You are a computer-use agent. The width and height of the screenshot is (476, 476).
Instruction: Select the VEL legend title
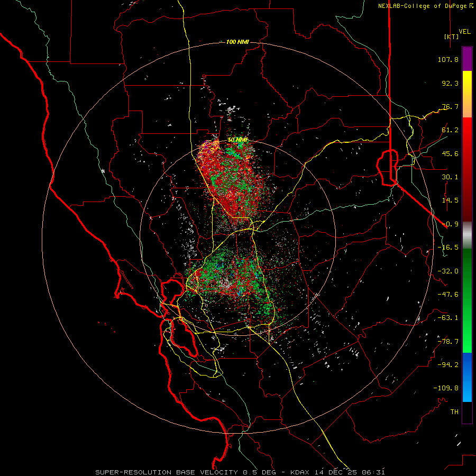[x=464, y=31]
